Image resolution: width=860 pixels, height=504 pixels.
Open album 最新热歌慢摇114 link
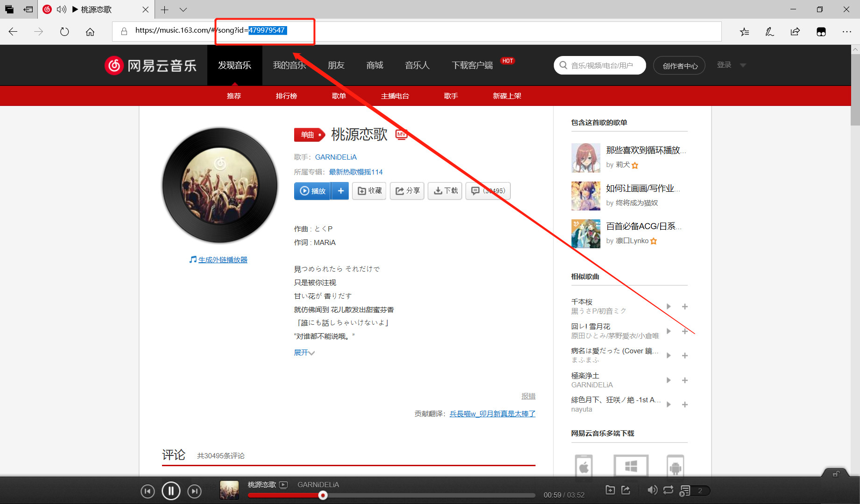point(356,172)
